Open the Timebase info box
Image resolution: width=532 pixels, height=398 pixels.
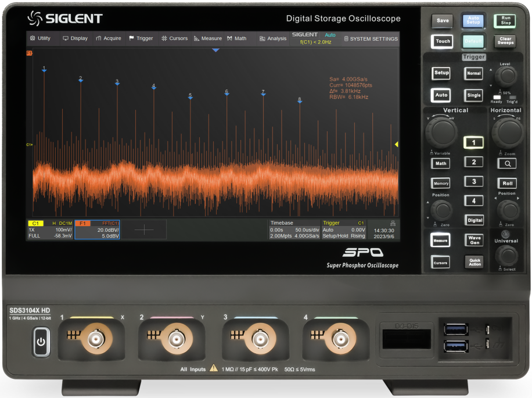(x=294, y=230)
